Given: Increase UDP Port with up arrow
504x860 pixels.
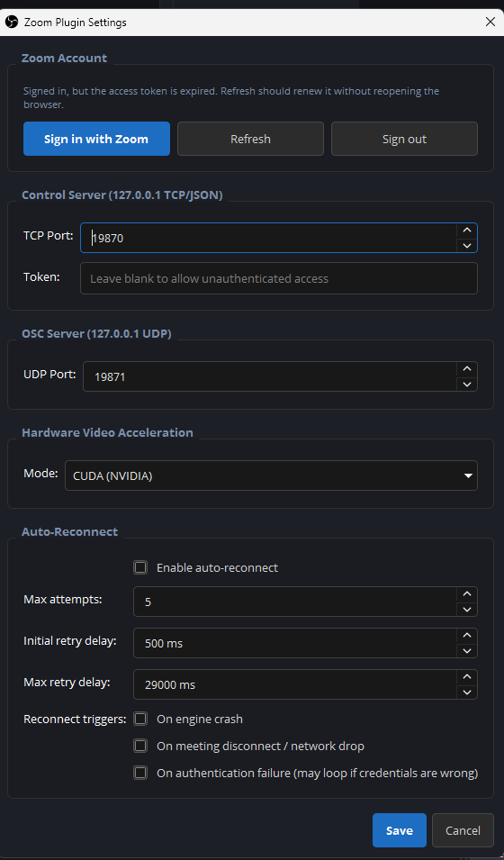Looking at the screenshot, I should [467, 369].
